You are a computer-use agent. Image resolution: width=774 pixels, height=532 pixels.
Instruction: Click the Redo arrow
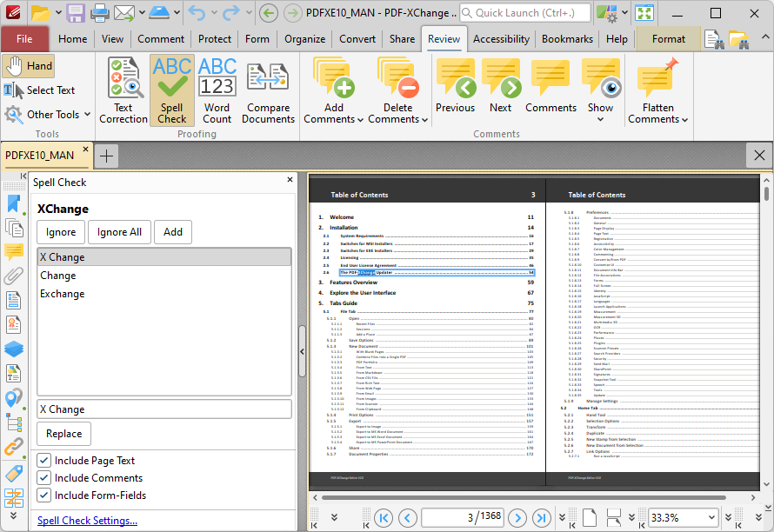(231, 13)
